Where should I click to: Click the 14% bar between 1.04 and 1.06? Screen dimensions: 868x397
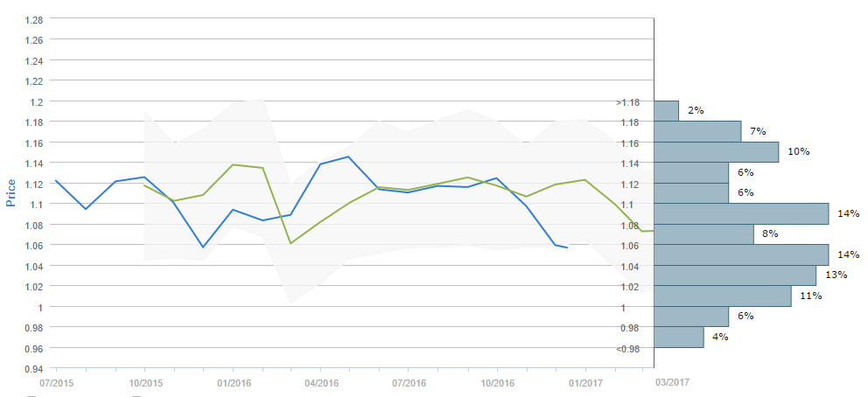pyautogui.click(x=741, y=254)
